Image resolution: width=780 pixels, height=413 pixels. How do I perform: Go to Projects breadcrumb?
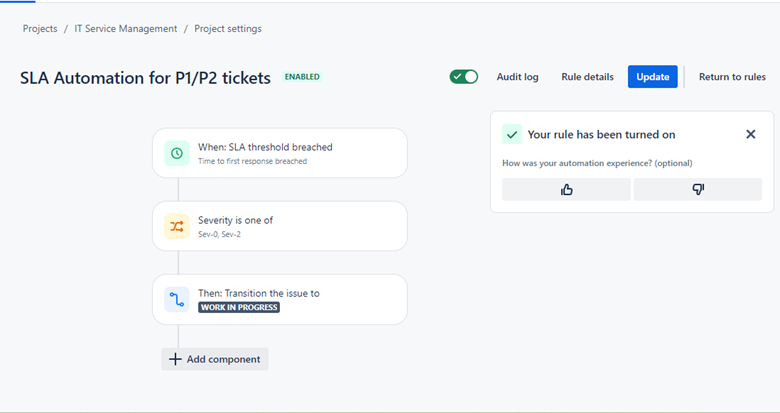[x=40, y=29]
